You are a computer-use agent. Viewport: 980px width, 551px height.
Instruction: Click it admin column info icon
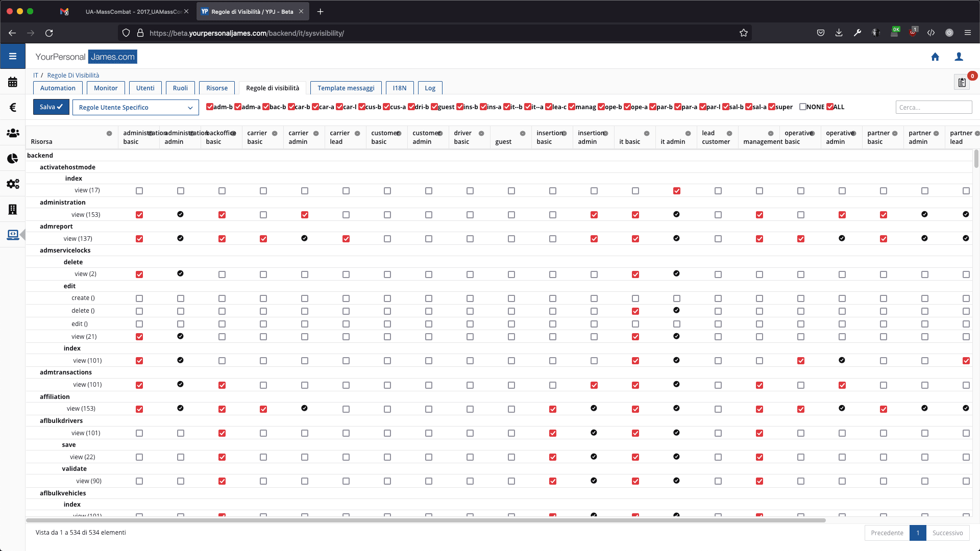coord(688,134)
